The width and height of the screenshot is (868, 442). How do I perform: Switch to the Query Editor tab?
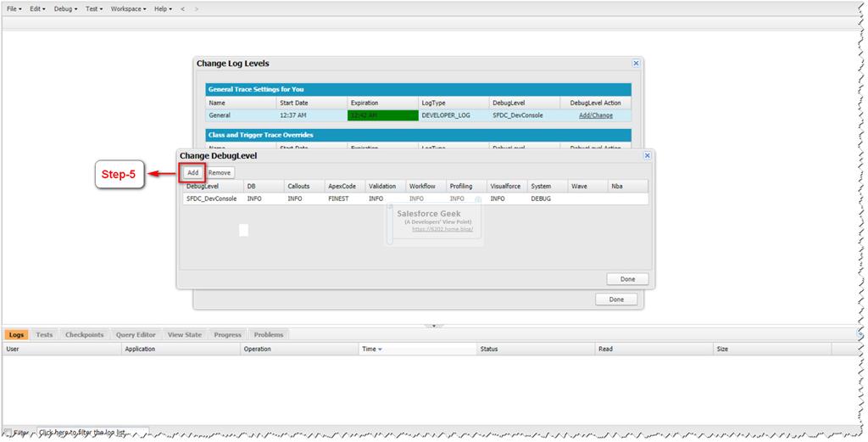(x=136, y=334)
